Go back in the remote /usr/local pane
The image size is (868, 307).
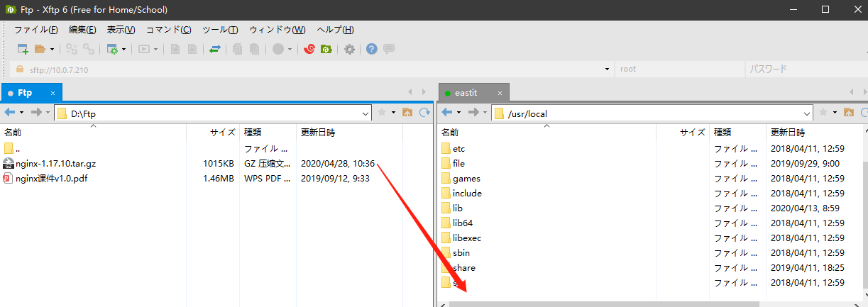pyautogui.click(x=447, y=113)
